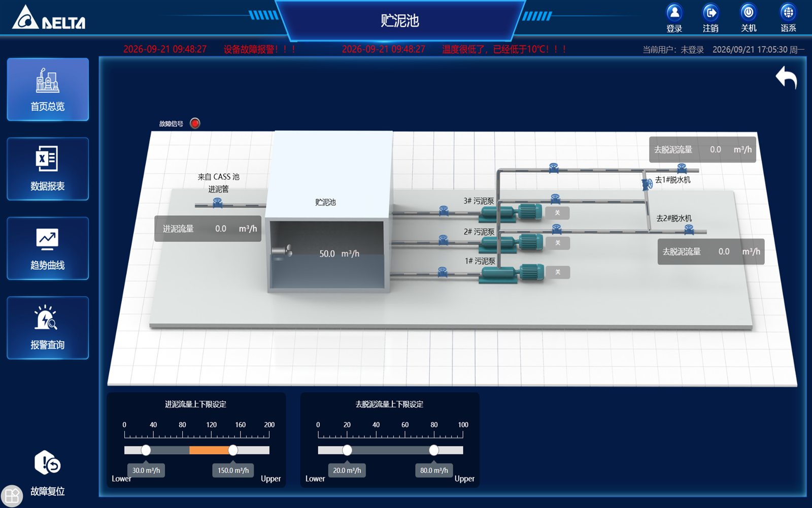This screenshot has width=812, height=508.
Task: Click the 150.0 m³/h upper value label
Action: point(233,470)
